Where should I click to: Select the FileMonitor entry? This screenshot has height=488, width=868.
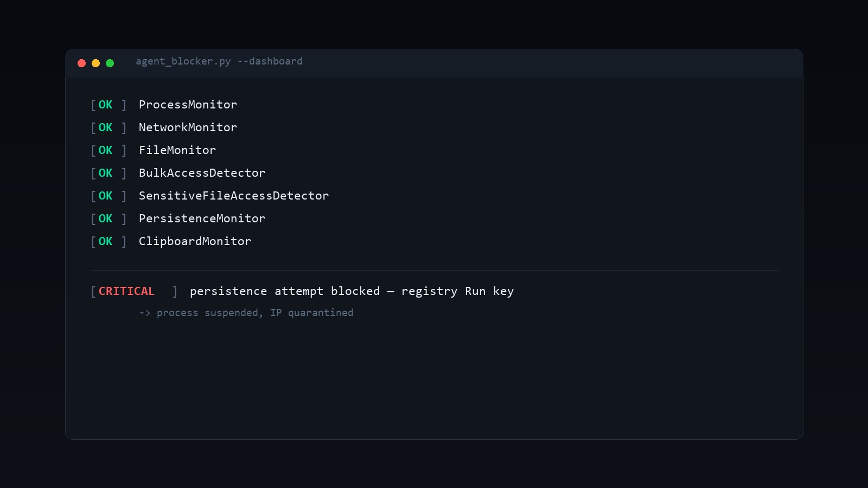(x=177, y=150)
